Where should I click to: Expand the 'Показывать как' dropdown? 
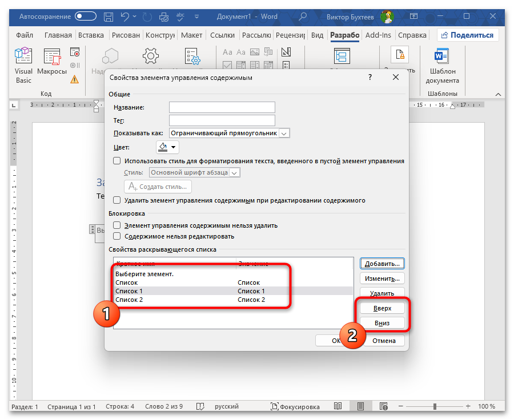pos(284,133)
